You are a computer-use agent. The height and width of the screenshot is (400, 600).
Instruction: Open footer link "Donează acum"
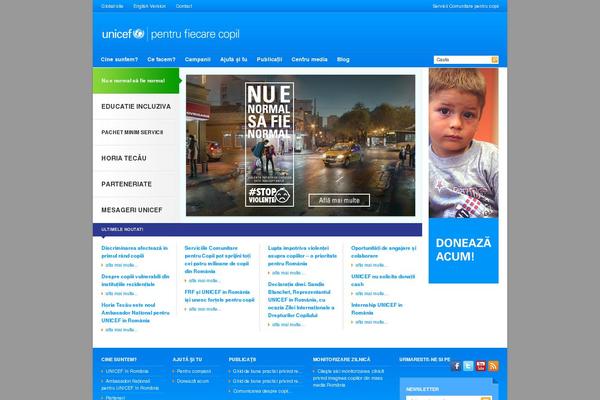pos(192,381)
